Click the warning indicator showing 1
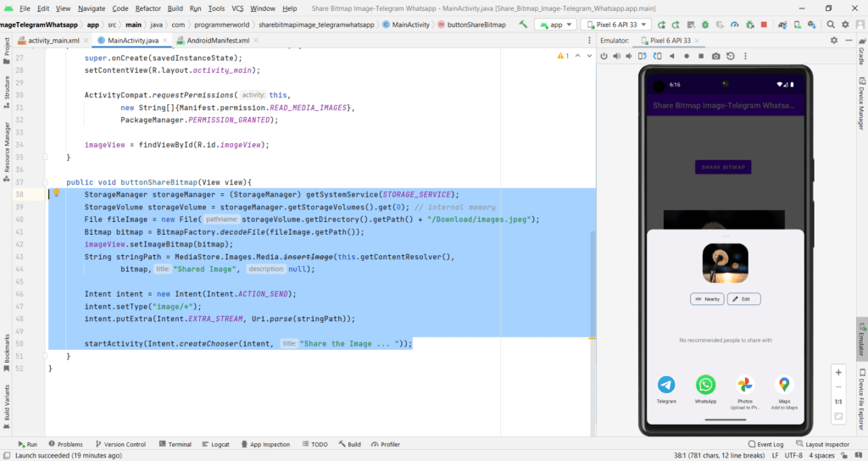 pos(563,56)
